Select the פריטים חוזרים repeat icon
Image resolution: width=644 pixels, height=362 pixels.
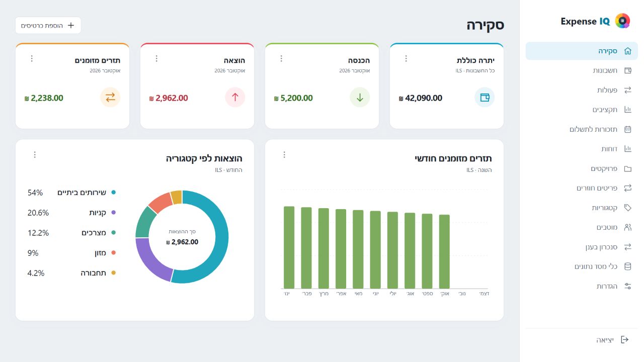pyautogui.click(x=627, y=188)
